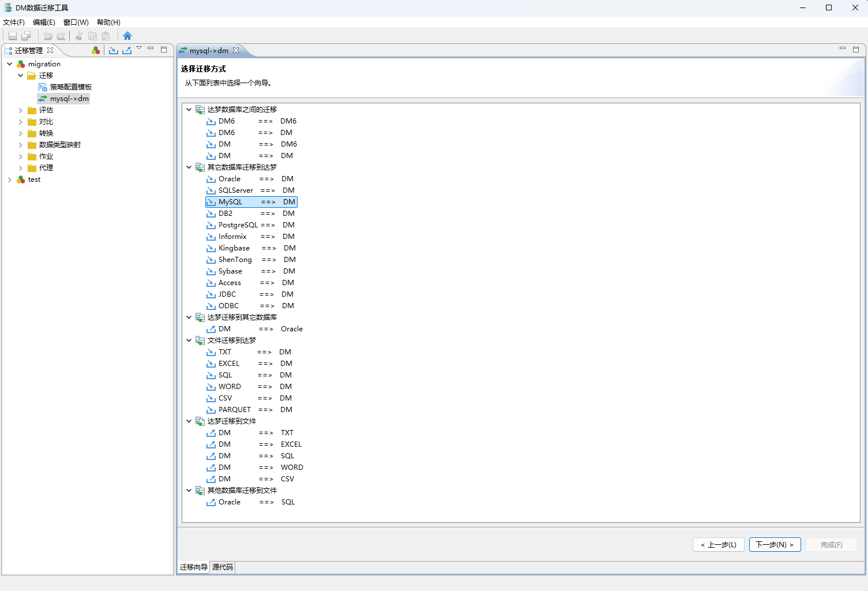Expand the 转换 folder

[20, 133]
